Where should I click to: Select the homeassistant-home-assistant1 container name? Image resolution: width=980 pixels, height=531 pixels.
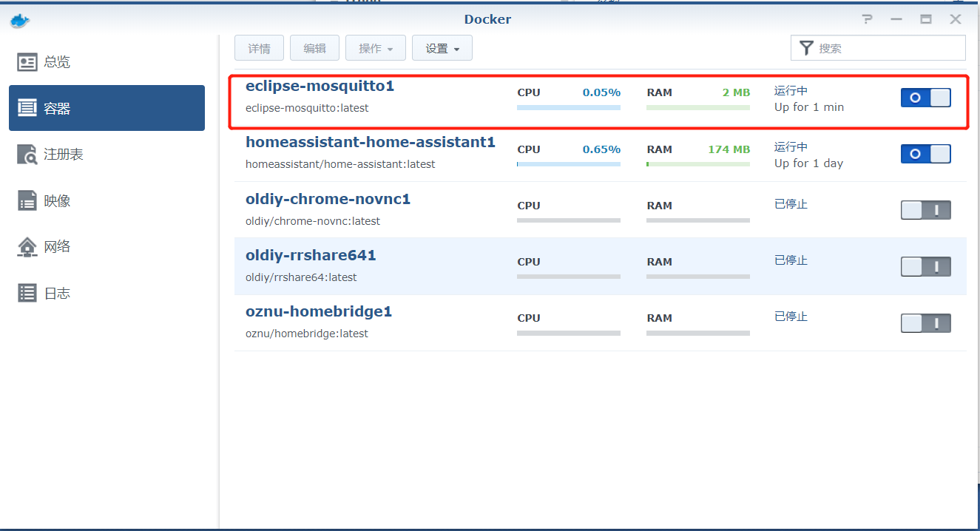(371, 142)
